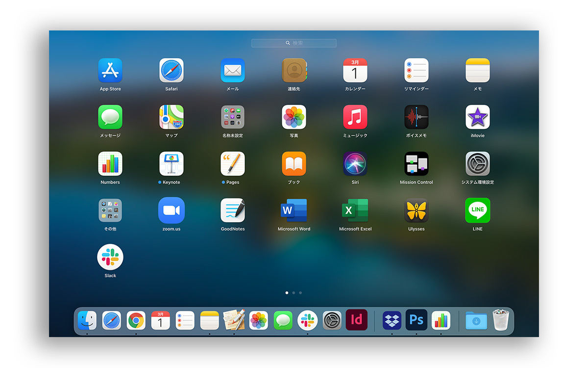The width and height of the screenshot is (588, 368).
Task: Launch Keynote
Action: pos(171,164)
